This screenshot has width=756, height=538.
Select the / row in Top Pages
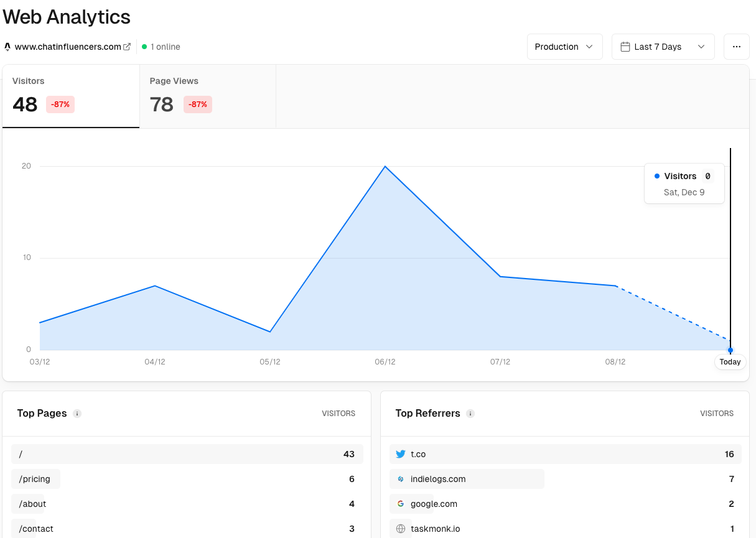point(187,454)
